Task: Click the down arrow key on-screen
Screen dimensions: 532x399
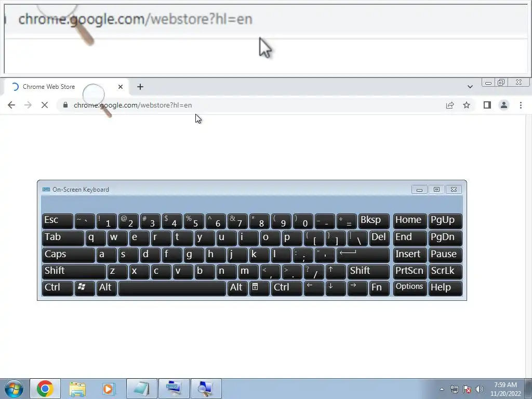Action: (x=336, y=288)
